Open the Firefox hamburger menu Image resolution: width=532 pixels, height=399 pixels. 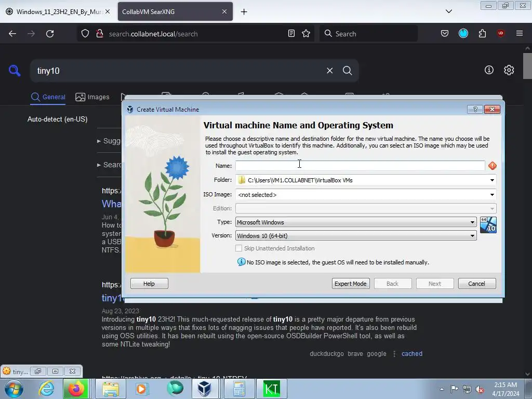(520, 33)
